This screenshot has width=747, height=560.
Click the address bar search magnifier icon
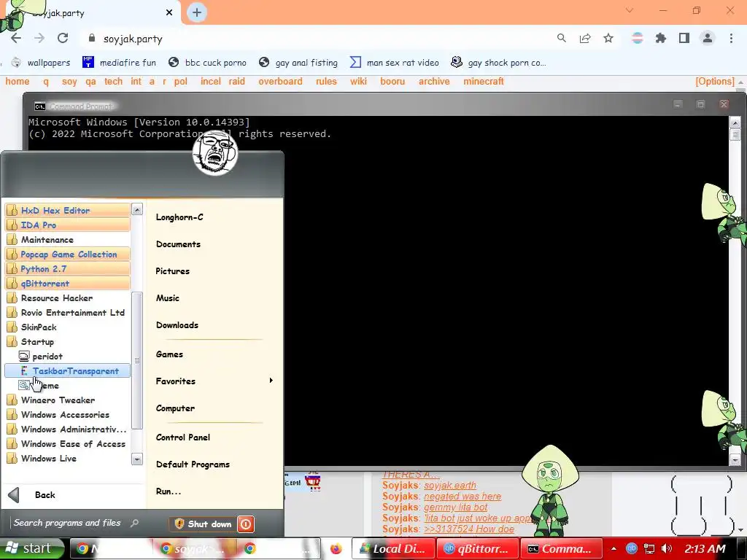click(562, 38)
